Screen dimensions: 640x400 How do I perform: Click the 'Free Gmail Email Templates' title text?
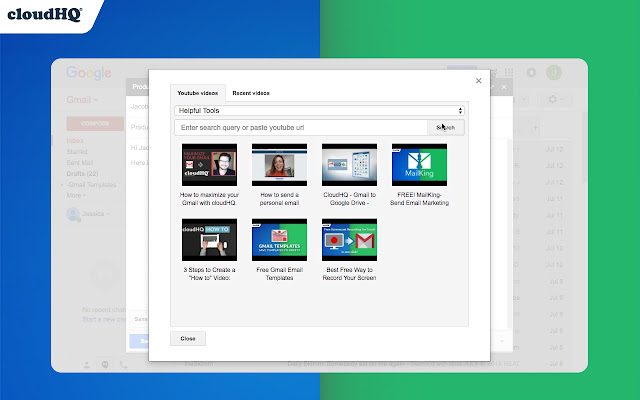pyautogui.click(x=279, y=274)
